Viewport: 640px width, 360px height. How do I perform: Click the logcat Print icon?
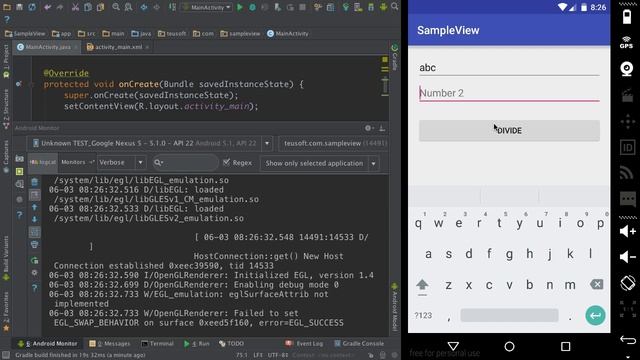coord(34,244)
